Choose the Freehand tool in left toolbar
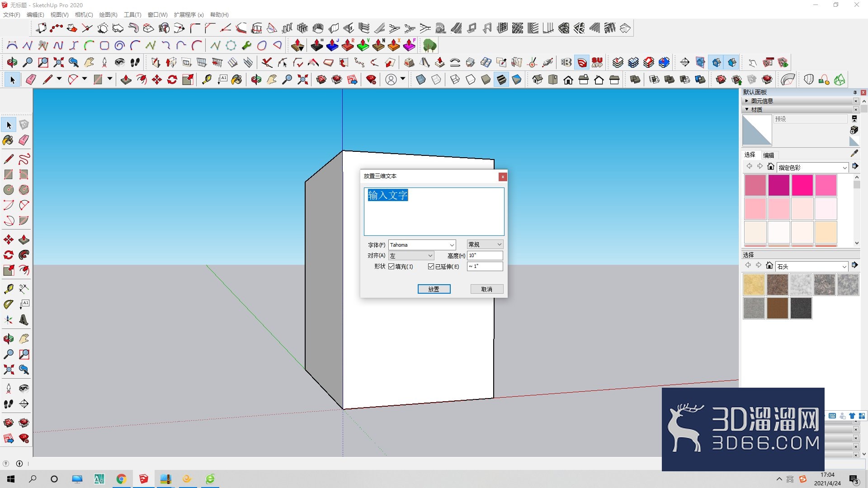The width and height of the screenshot is (868, 488). tap(24, 159)
